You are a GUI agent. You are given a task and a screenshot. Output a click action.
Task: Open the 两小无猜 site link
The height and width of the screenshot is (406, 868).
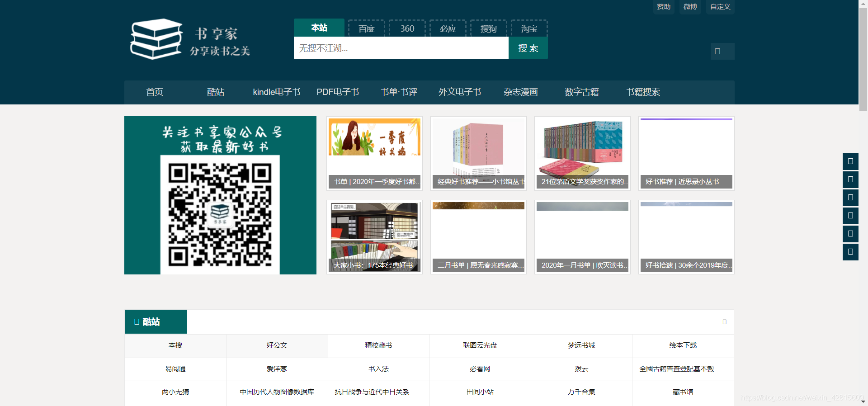click(x=175, y=392)
